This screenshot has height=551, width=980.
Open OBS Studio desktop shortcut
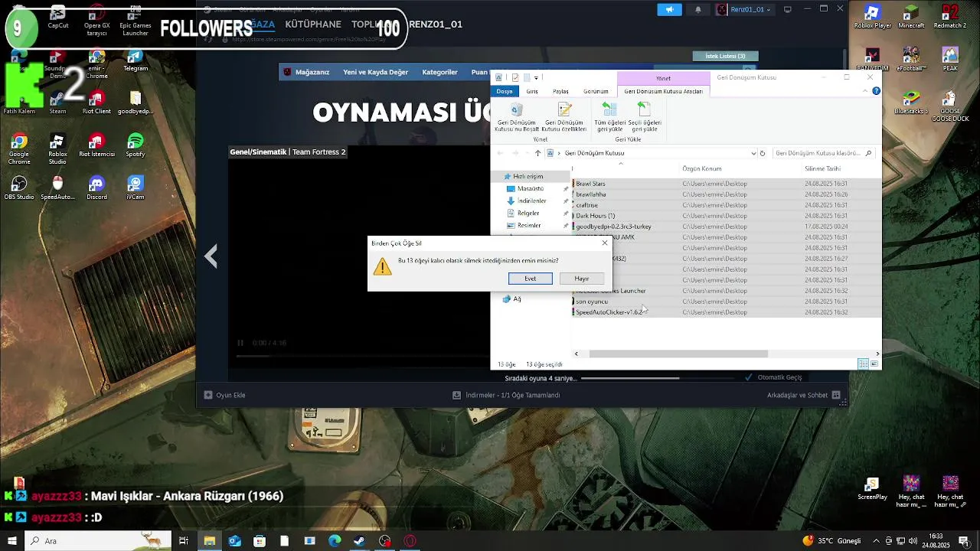(x=19, y=187)
